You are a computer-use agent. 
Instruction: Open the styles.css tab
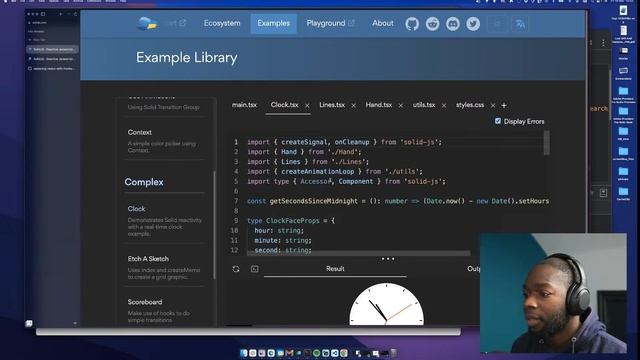tap(470, 105)
